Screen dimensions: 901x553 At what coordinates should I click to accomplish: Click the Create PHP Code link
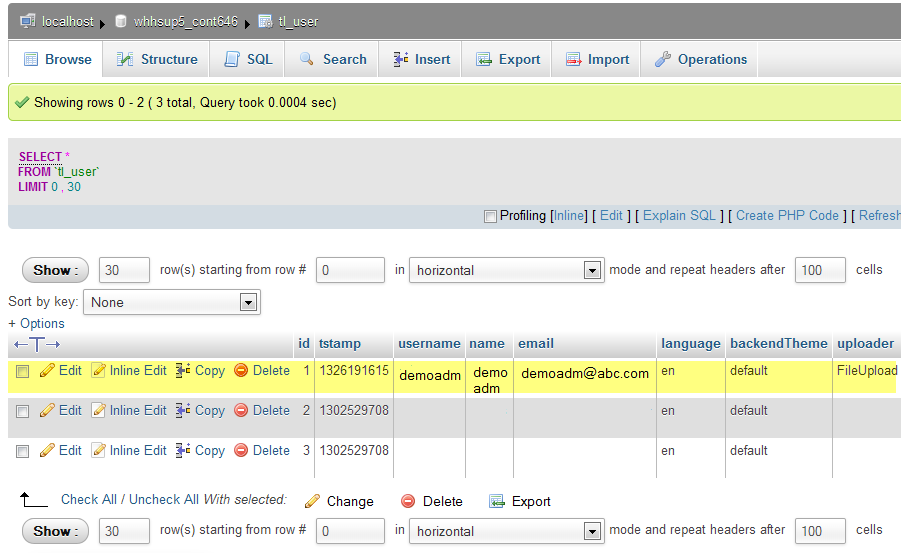(x=787, y=215)
